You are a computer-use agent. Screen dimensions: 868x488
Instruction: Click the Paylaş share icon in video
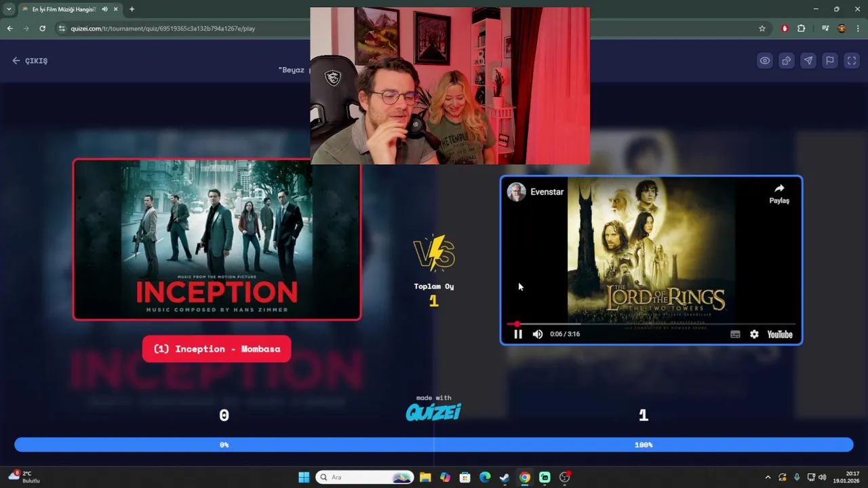779,193
